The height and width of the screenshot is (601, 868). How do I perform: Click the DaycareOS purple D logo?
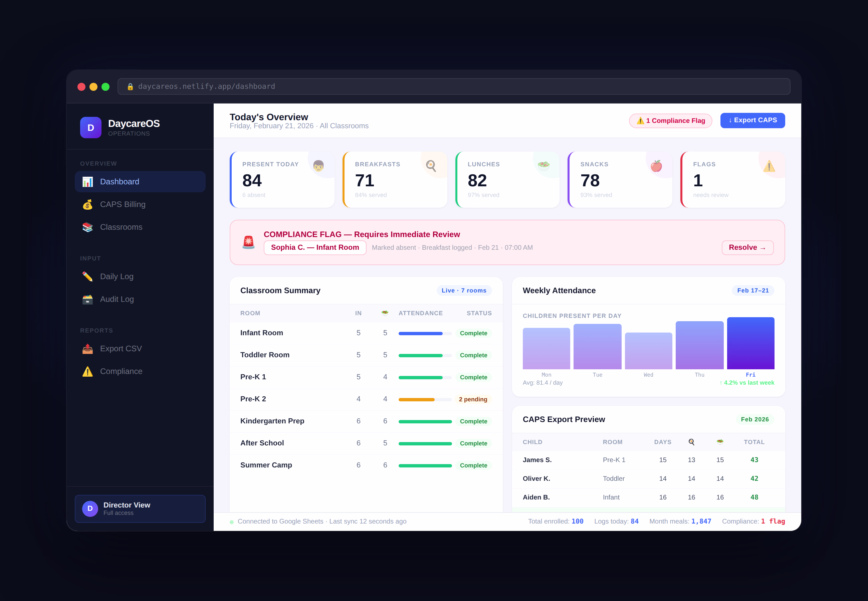click(91, 128)
